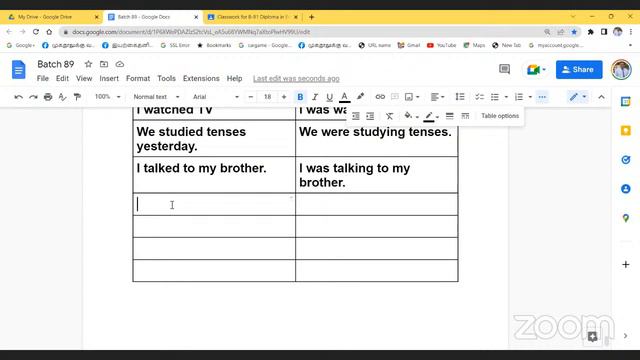640x360 pixels.
Task: Click the Bulleted list icon
Action: (495, 97)
